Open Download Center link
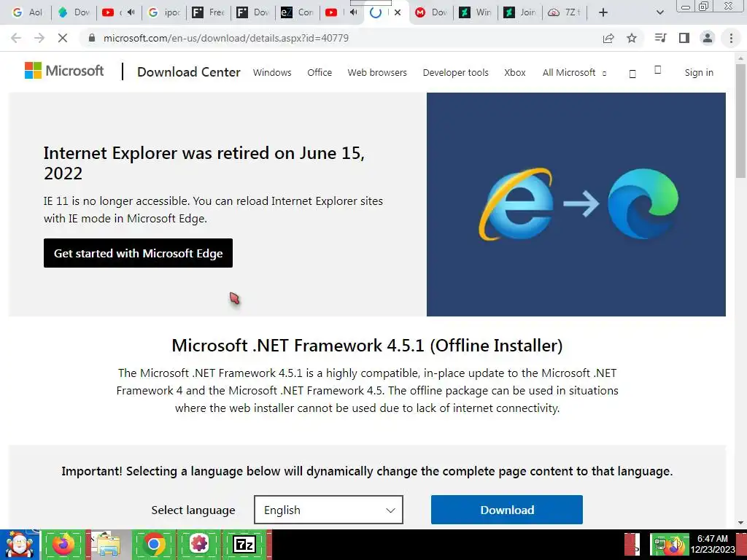The image size is (747, 560). [189, 72]
